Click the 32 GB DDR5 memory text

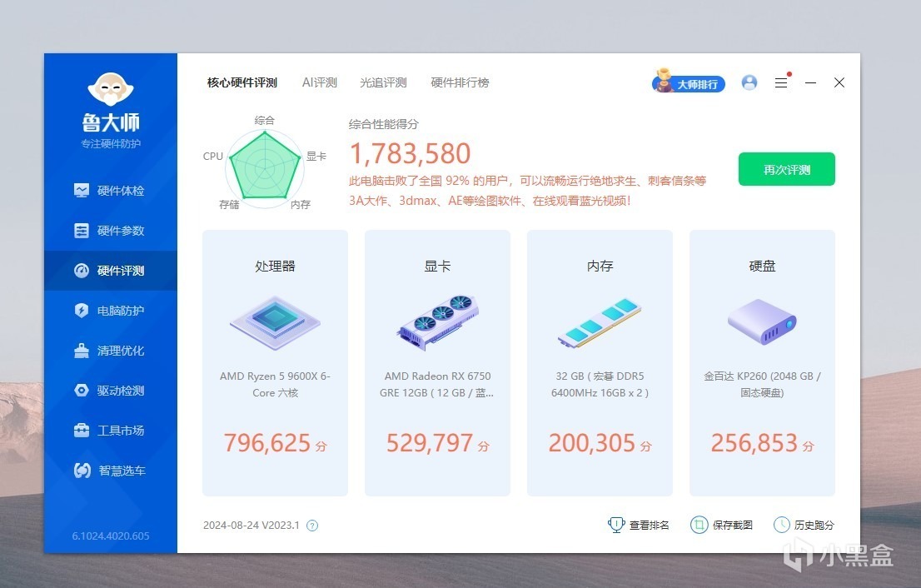(600, 384)
